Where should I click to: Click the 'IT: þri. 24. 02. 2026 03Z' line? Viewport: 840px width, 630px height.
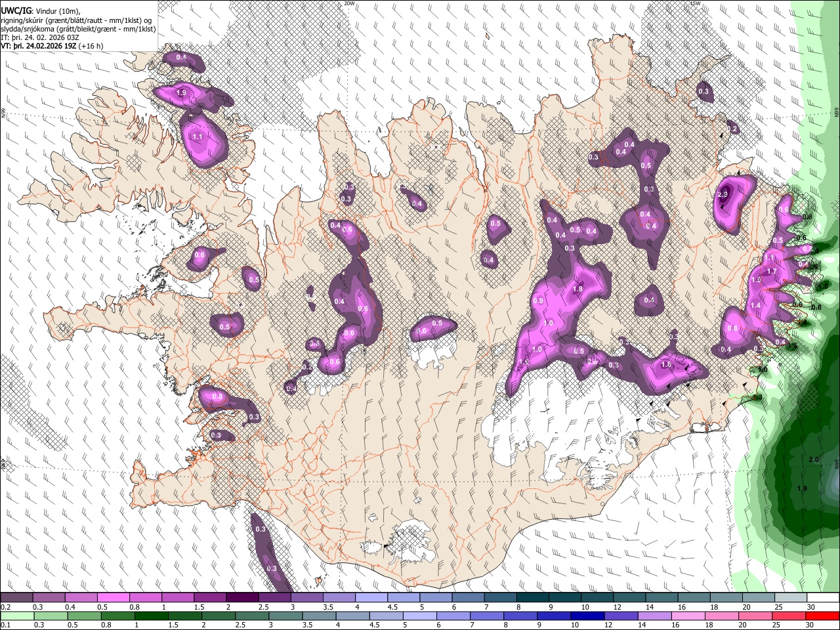pos(40,37)
